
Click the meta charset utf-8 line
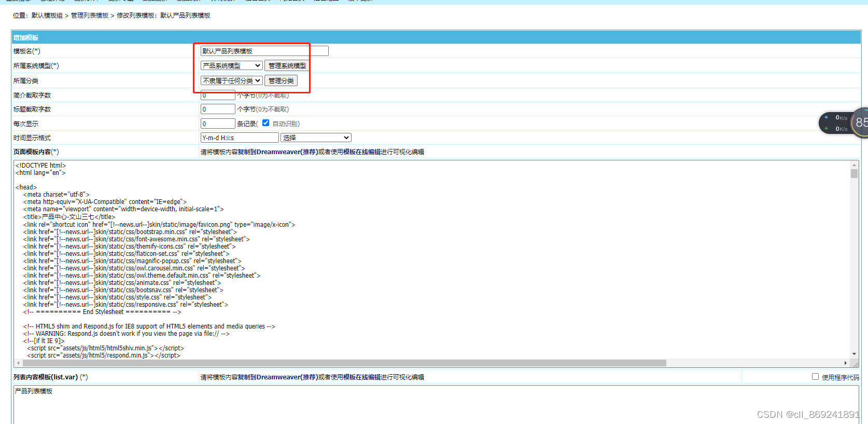pos(56,195)
